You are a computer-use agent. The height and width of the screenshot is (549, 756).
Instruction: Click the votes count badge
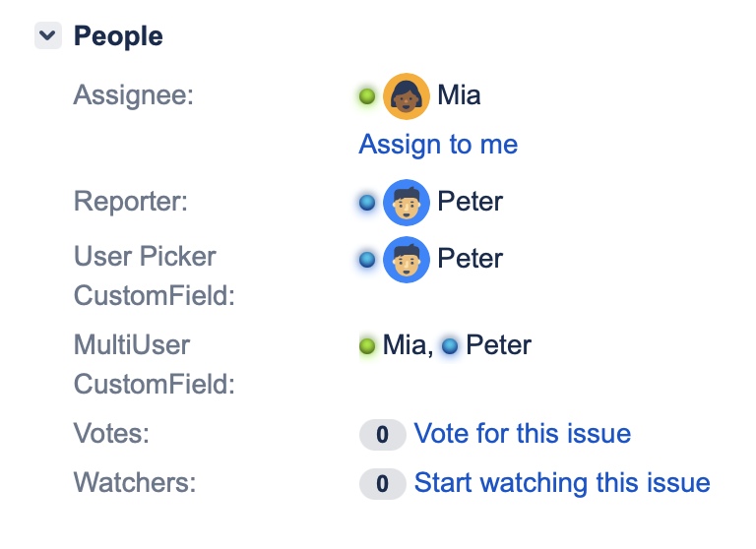[x=382, y=435]
